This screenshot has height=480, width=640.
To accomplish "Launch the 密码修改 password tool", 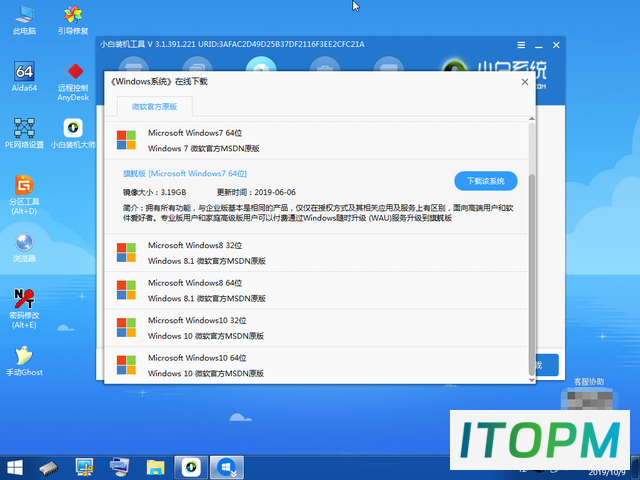I will [x=24, y=309].
